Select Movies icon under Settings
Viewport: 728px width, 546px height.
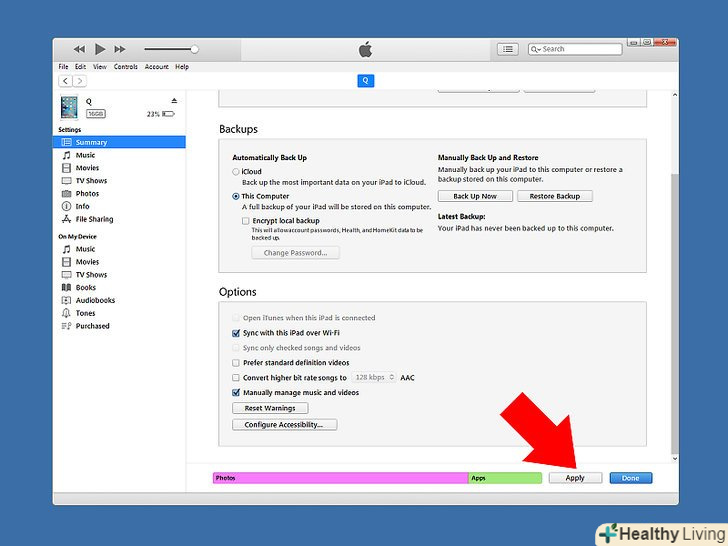pos(67,168)
